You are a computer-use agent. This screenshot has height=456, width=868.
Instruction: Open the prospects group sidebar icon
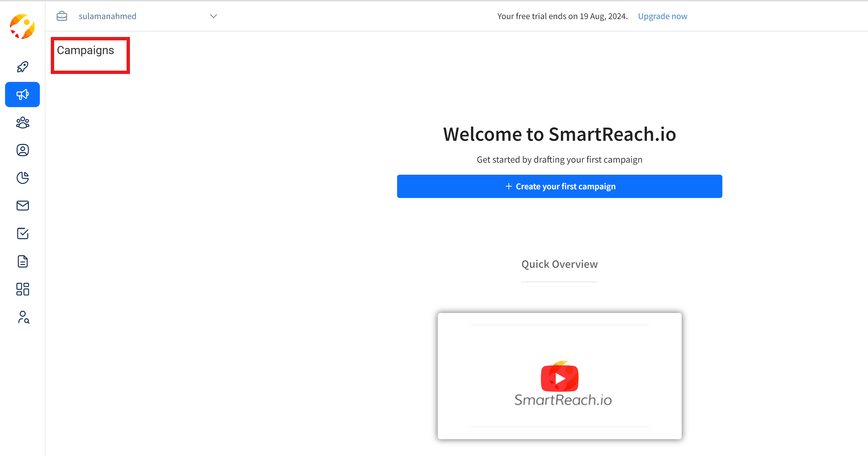tap(22, 123)
